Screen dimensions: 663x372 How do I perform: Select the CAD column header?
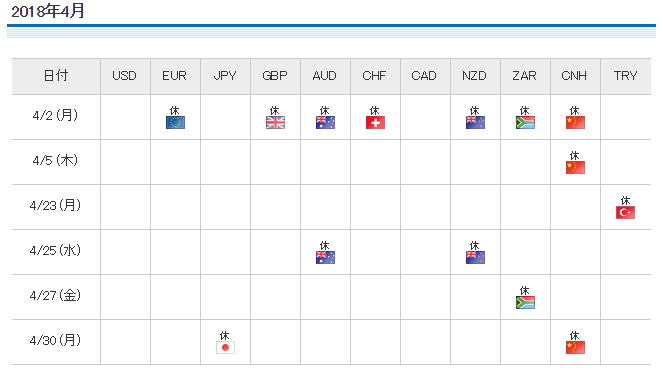coord(425,76)
